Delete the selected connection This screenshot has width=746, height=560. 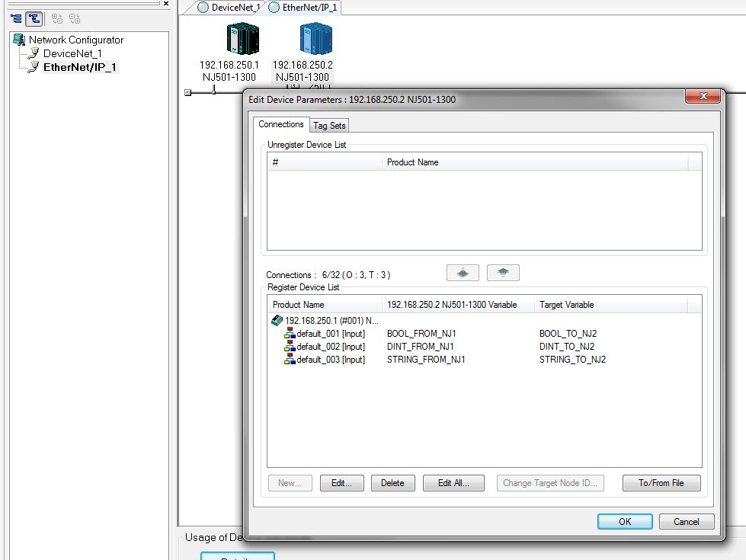[x=392, y=482]
